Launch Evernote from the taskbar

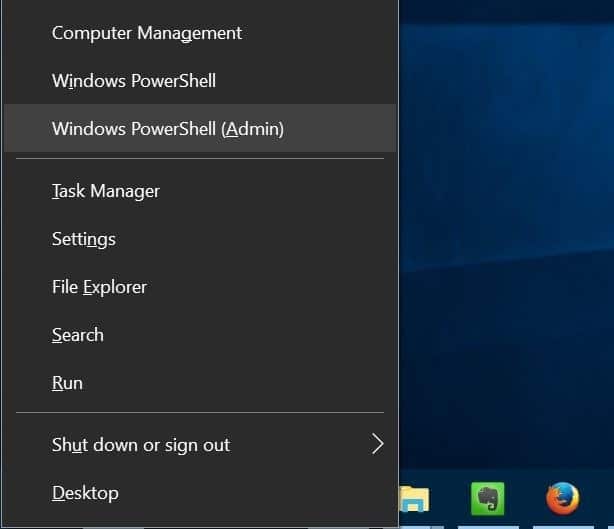pos(488,499)
